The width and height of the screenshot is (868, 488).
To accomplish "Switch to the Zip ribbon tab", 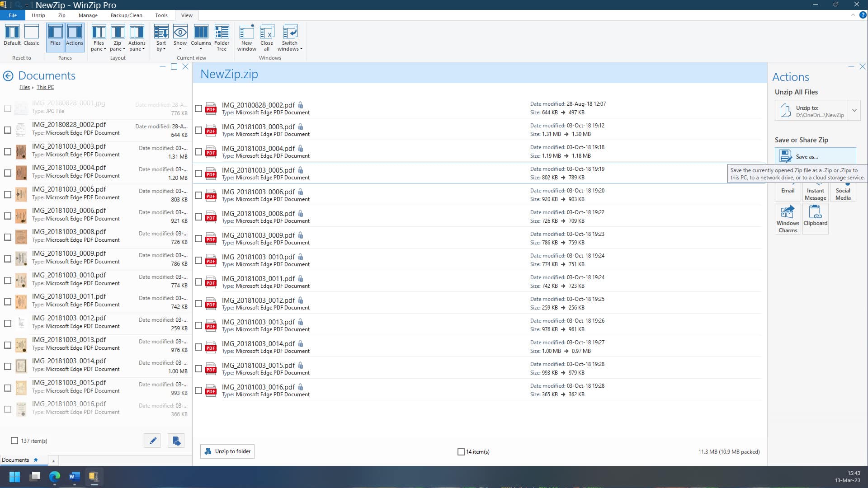I will 62,15.
